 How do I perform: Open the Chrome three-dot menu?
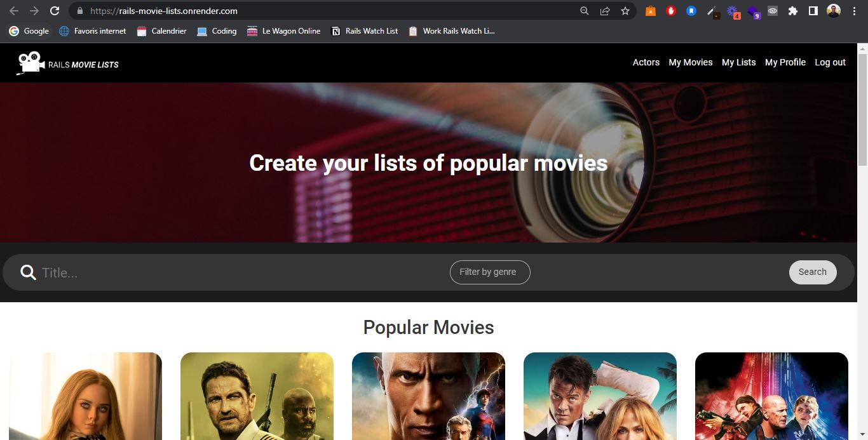pyautogui.click(x=853, y=11)
